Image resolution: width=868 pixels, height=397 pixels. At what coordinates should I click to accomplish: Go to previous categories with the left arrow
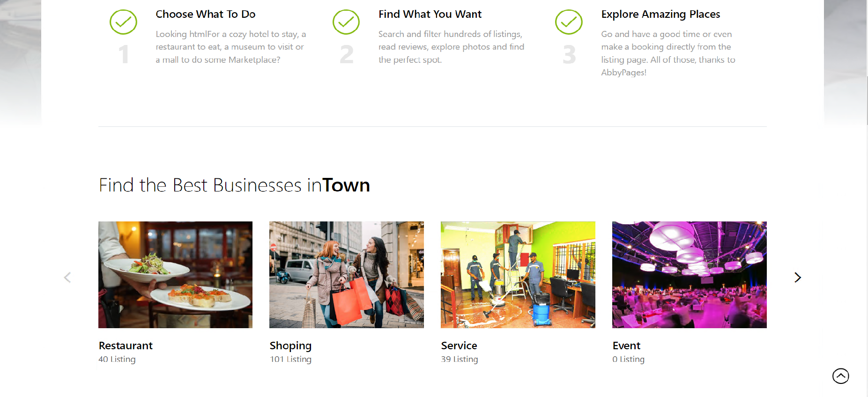pos(67,278)
